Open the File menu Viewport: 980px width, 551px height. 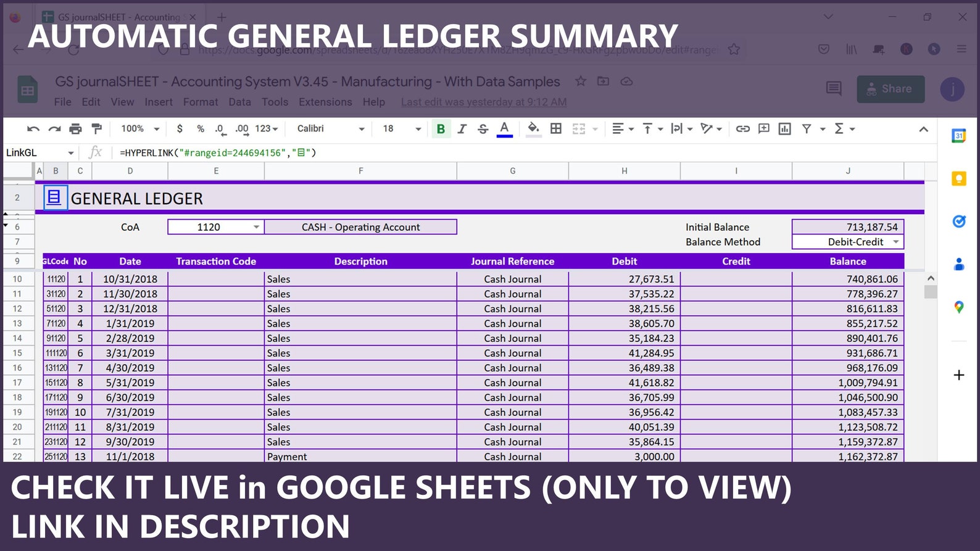(62, 102)
